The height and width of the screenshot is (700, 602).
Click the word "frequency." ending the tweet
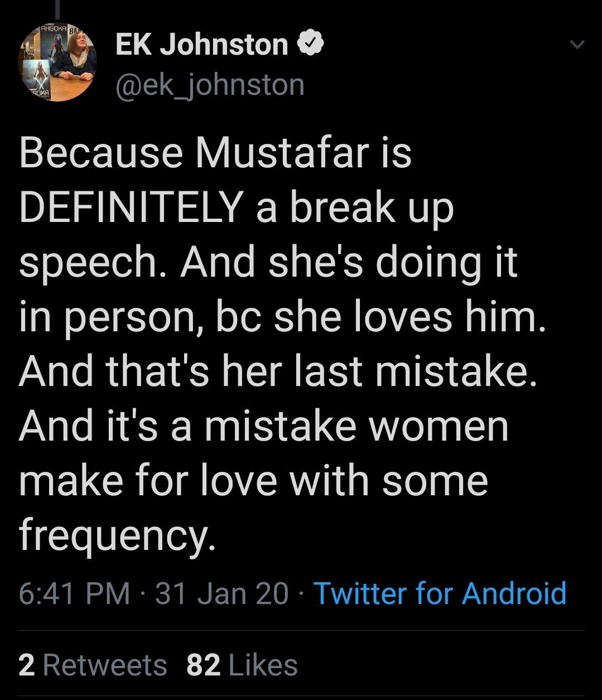point(117,536)
